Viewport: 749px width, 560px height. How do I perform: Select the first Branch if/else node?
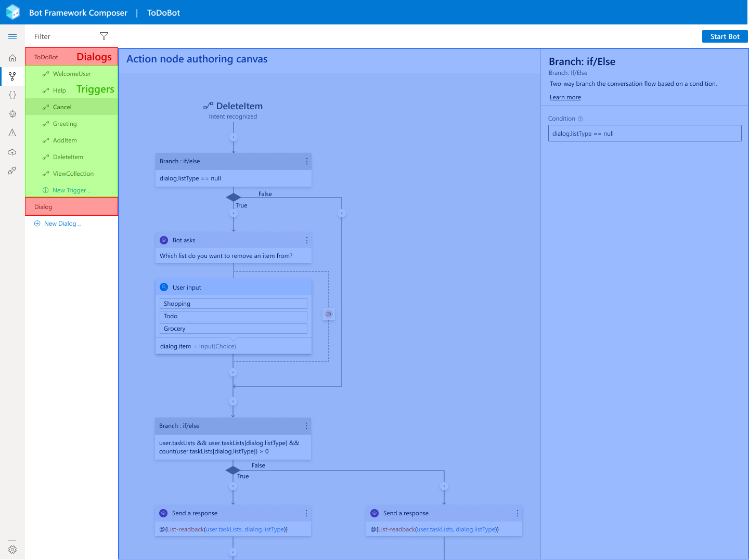point(234,170)
